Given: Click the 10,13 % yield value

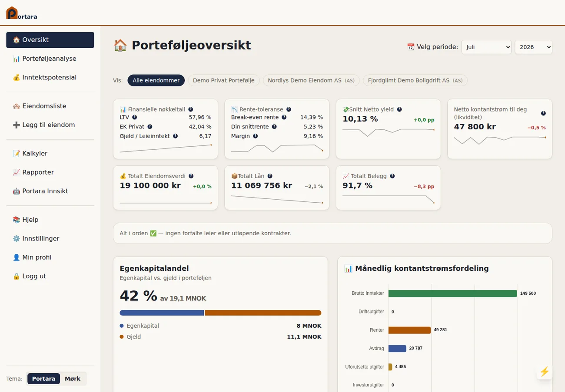Looking at the screenshot, I should point(360,119).
